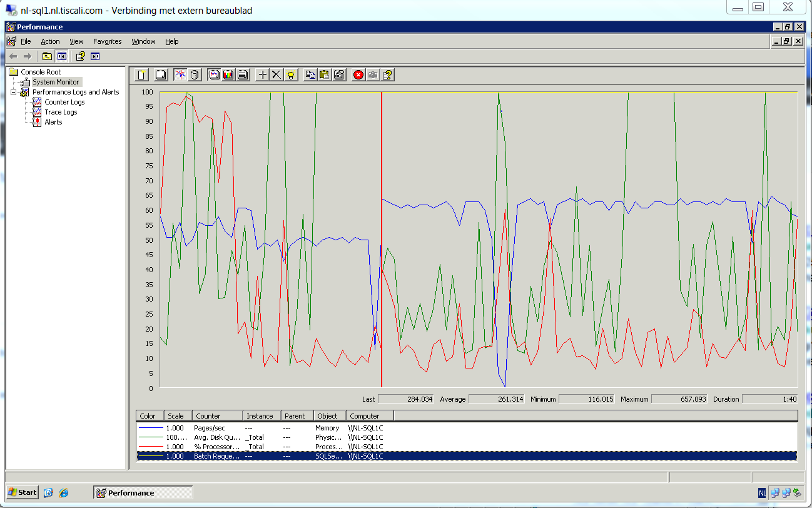The image size is (812, 508).
Task: Select the View Report icon
Action: coord(243,74)
